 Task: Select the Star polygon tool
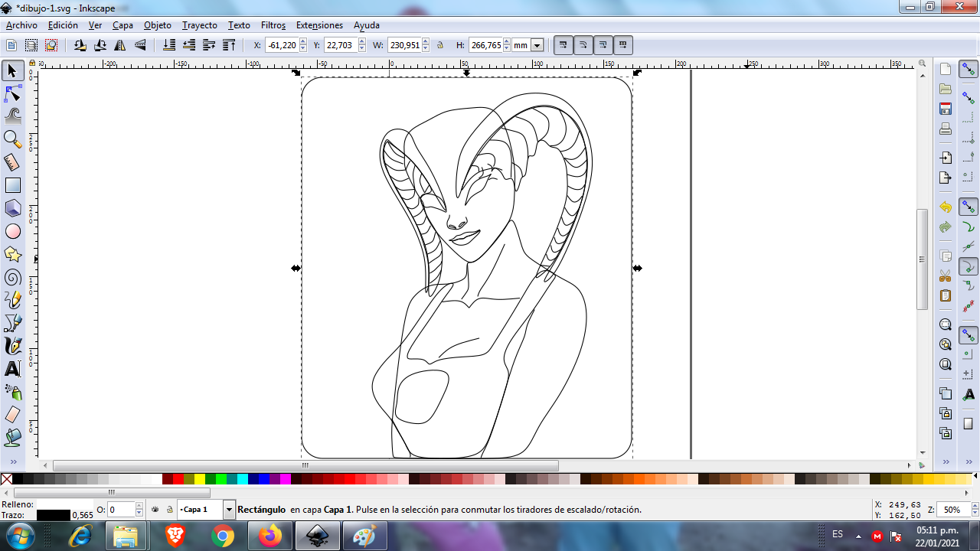[12, 254]
